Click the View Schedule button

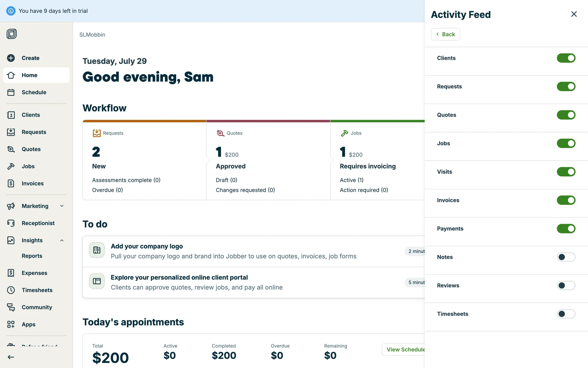pyautogui.click(x=404, y=350)
